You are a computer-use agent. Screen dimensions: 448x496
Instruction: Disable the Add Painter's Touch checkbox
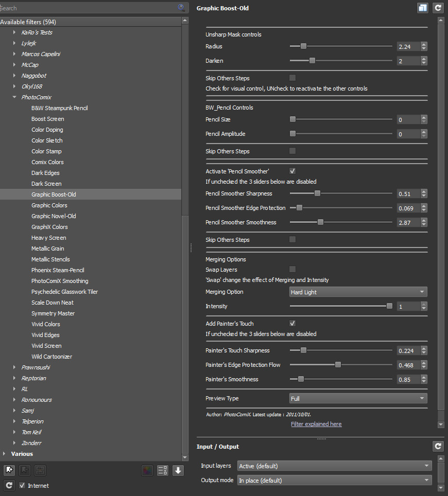(292, 324)
